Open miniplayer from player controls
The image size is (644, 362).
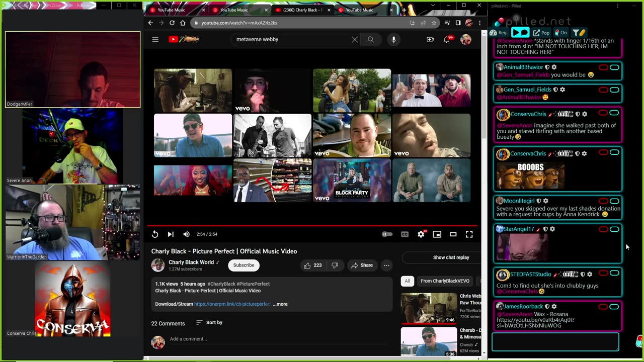click(437, 234)
